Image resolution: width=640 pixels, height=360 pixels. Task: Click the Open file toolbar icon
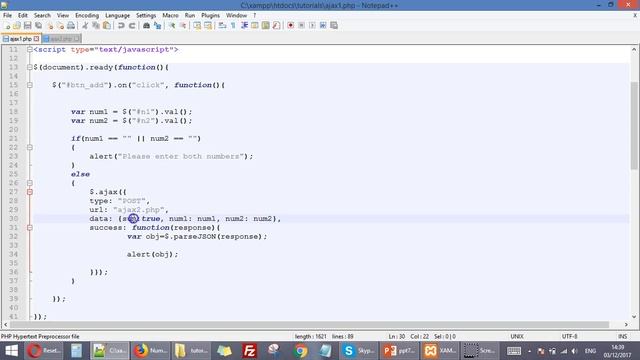[x=17, y=26]
